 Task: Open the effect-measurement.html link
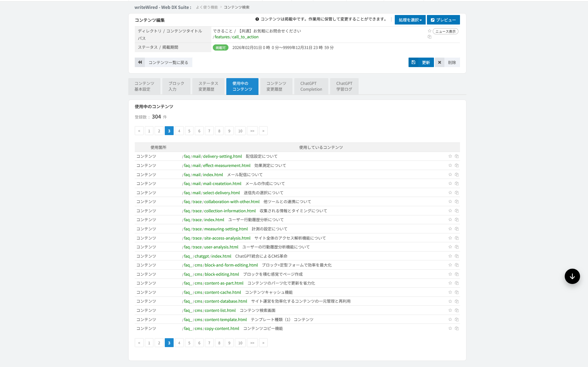[227, 165]
